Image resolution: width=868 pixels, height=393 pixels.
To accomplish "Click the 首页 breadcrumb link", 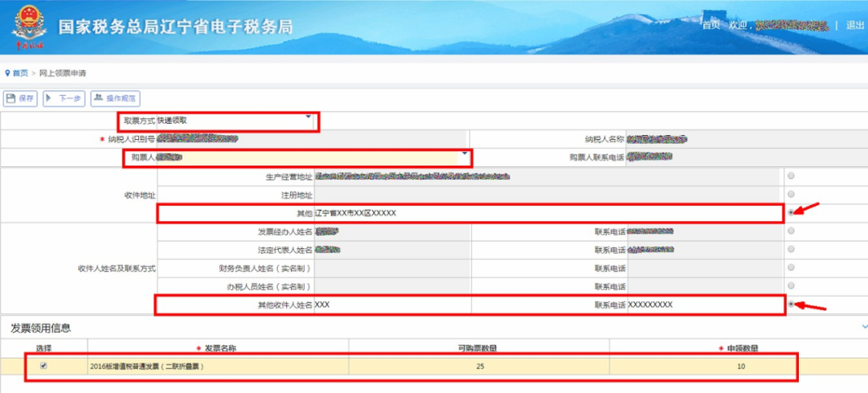I will pos(20,73).
